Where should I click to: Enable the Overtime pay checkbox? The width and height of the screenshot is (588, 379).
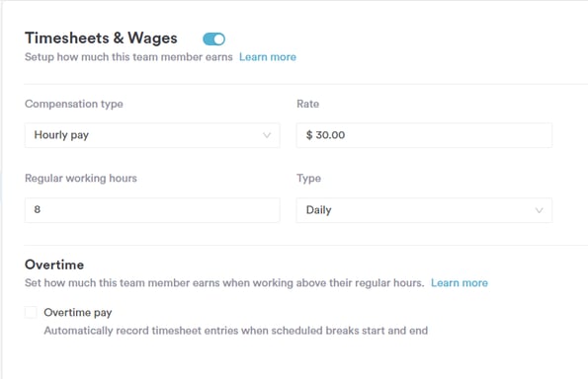(x=31, y=312)
